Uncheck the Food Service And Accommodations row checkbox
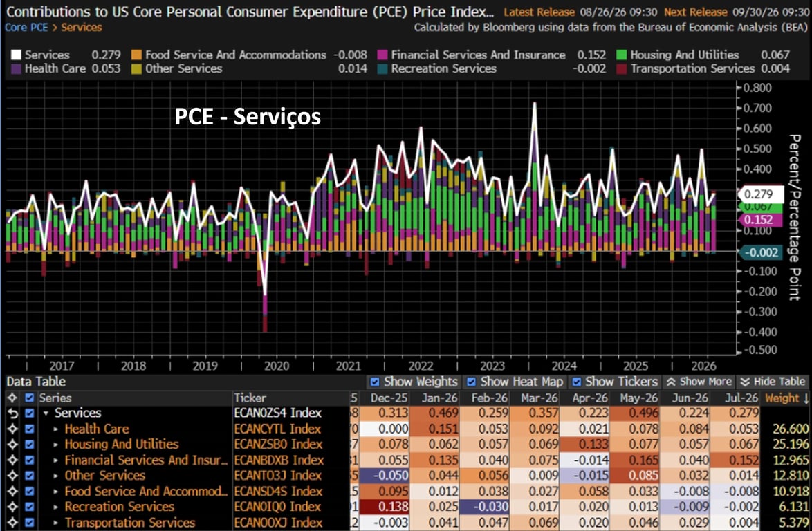The height and width of the screenshot is (531, 812). click(30, 491)
